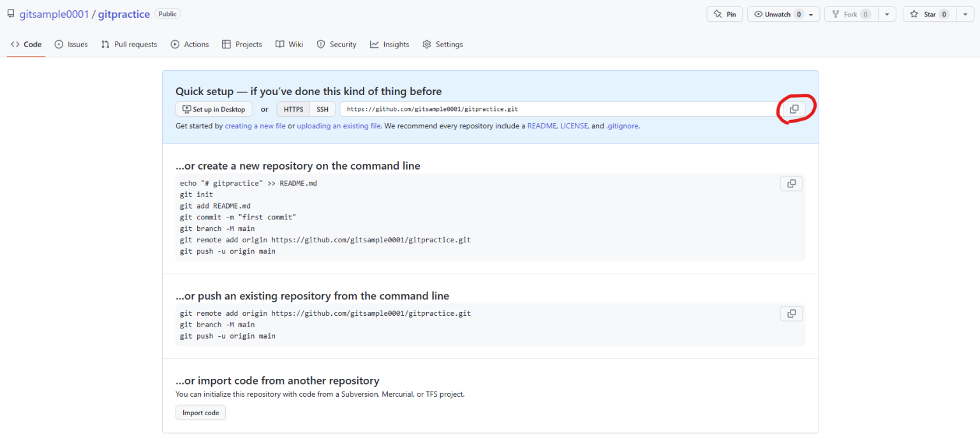Click the Import code button

pyautogui.click(x=200, y=412)
